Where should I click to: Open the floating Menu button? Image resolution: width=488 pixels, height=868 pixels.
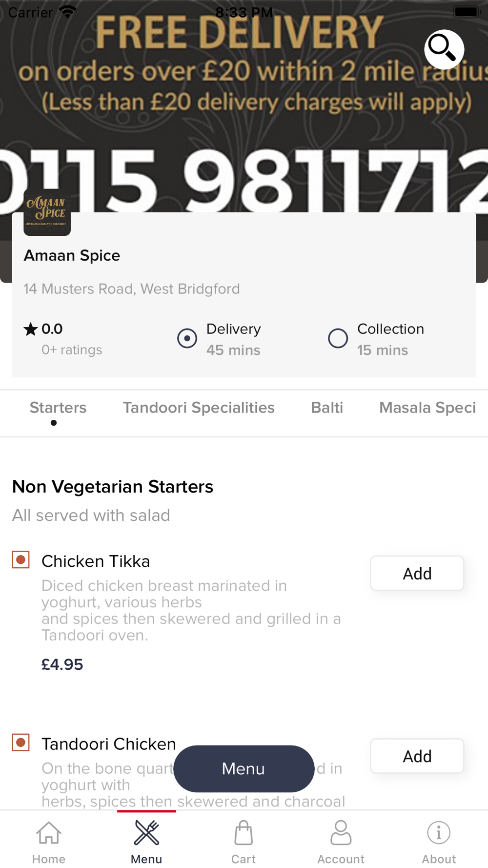pyautogui.click(x=244, y=768)
